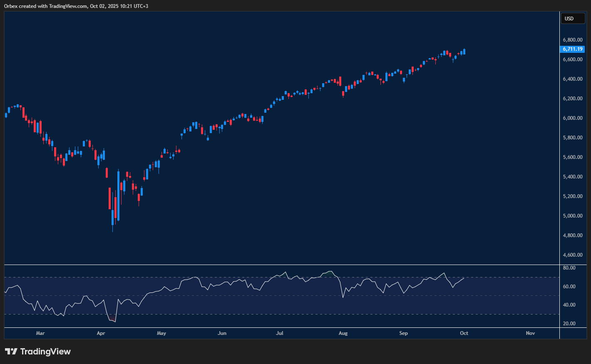591x364 pixels.
Task: Click the Nov label on time axis
Action: point(530,333)
